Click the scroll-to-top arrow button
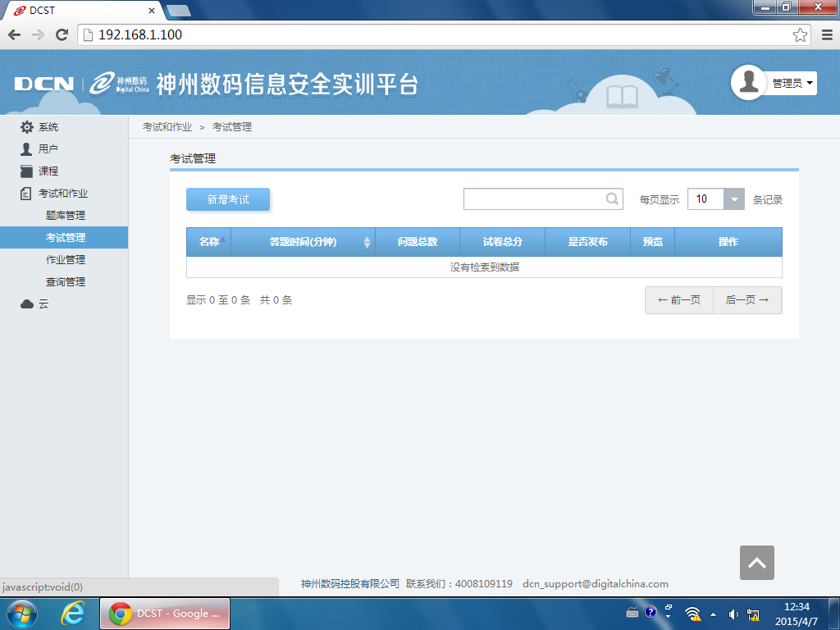This screenshot has height=630, width=840. pos(756,563)
